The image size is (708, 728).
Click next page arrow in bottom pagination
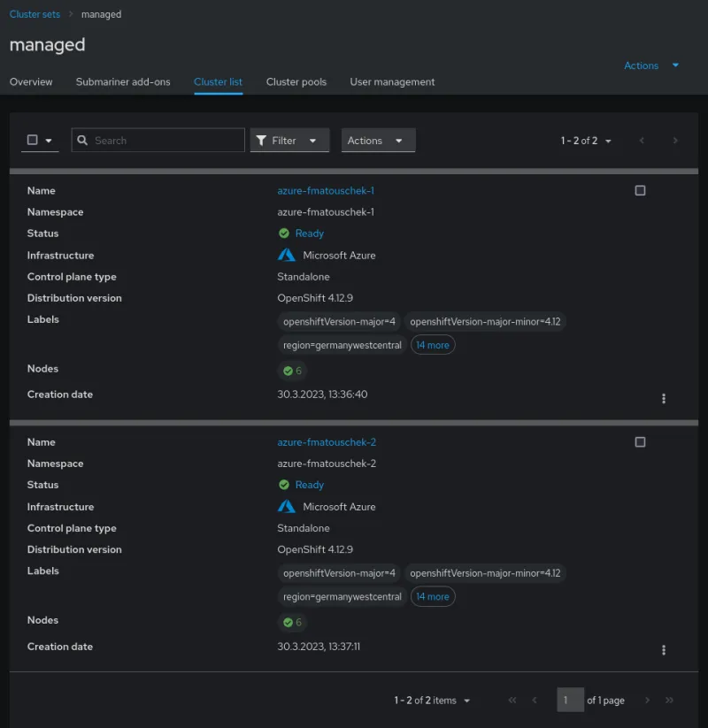click(x=647, y=701)
